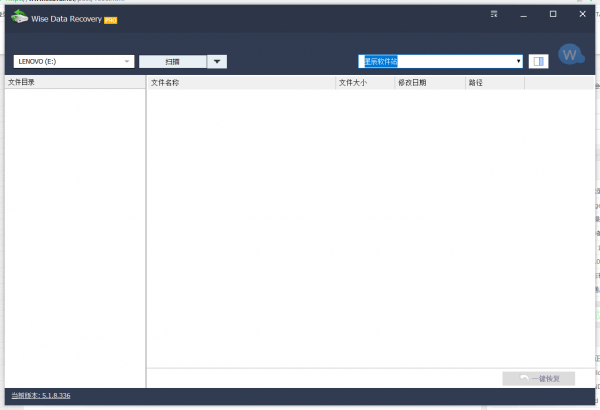Viewport: 600px width, 410px height.
Task: Toggle the preview panel layout icon
Action: pos(538,61)
